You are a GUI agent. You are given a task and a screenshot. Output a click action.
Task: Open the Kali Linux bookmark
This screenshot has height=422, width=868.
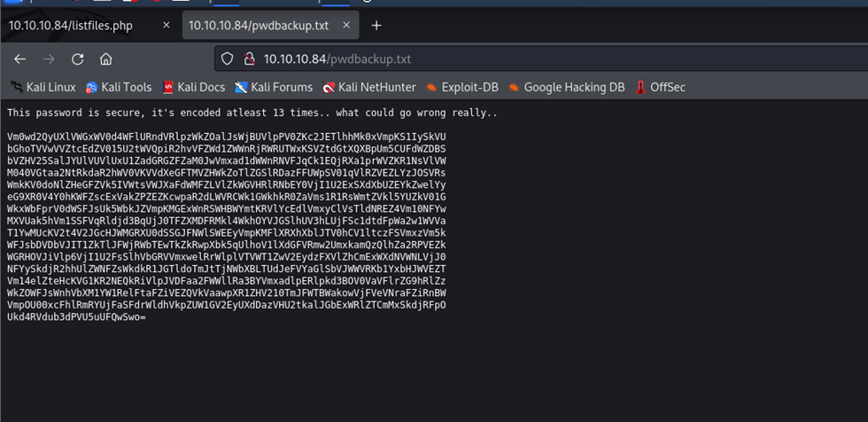(x=43, y=87)
